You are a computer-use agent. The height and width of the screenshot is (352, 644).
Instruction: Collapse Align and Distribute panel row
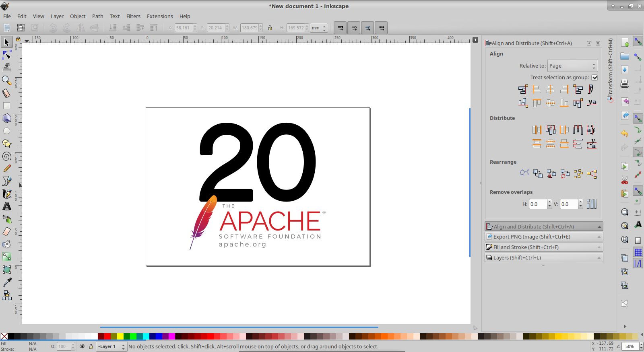point(544,226)
